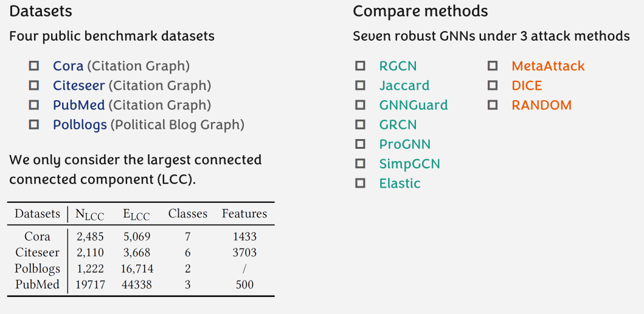Tick the DICE checkbox
Image resolution: width=644 pixels, height=314 pixels.
(493, 86)
